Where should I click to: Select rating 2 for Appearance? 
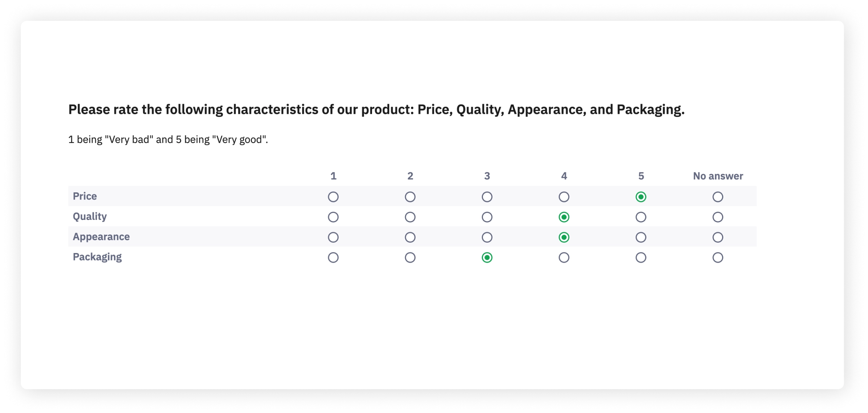point(410,237)
